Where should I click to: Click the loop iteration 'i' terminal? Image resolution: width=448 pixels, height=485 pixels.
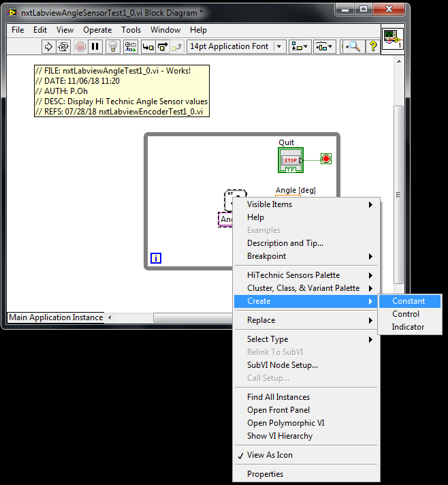point(156,258)
